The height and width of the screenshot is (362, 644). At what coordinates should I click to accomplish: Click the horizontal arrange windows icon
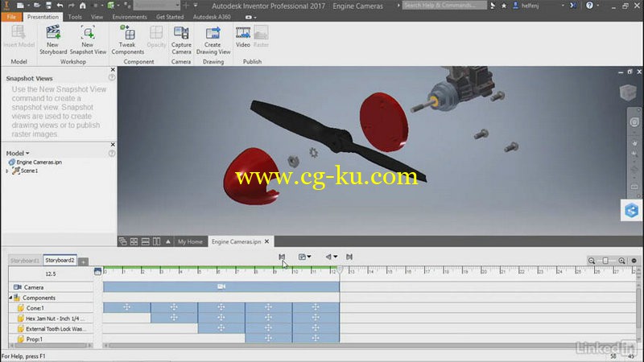point(146,241)
